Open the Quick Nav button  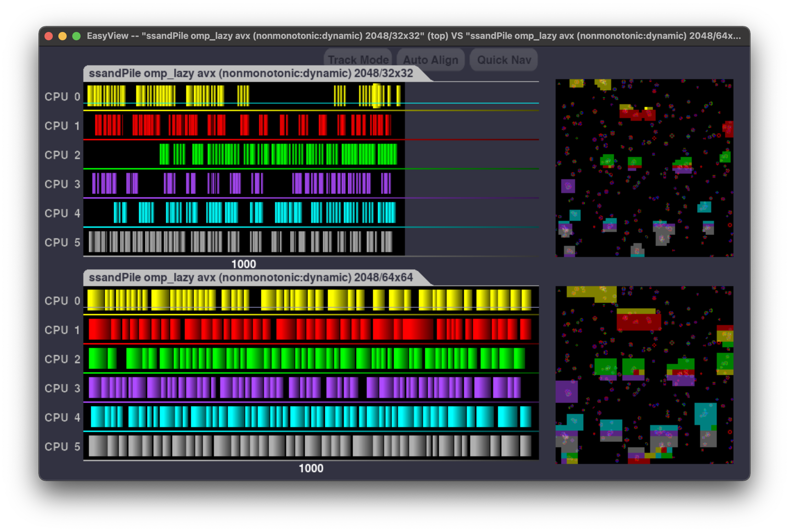(x=504, y=60)
